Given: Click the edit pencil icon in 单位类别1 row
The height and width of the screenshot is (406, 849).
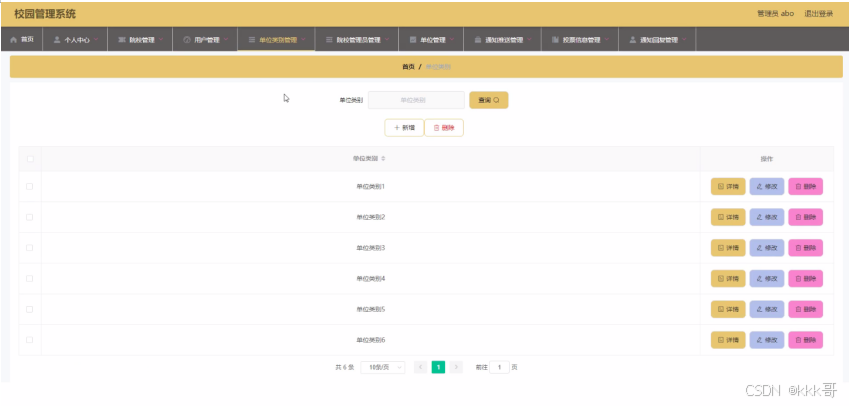Looking at the screenshot, I should pyautogui.click(x=760, y=187).
